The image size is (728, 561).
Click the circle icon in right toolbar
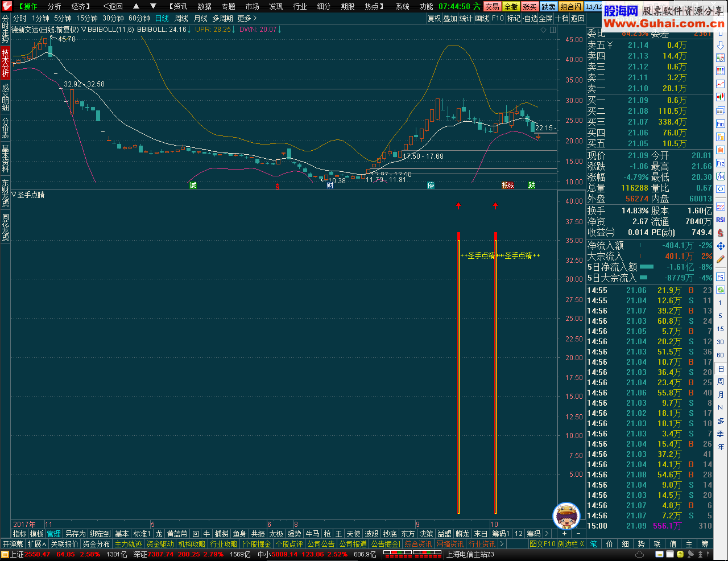click(x=721, y=189)
